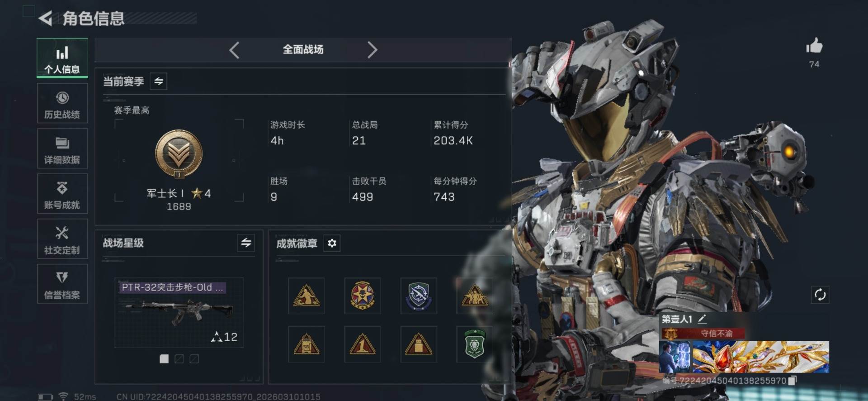Screen dimensions: 868x401
Task: Edit nickname 第壹人1 with pencil icon
Action: pos(702,319)
